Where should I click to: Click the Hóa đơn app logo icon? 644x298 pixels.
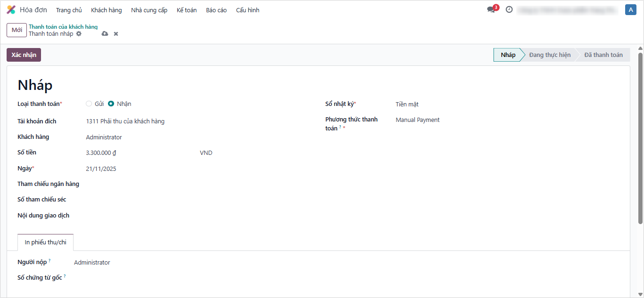(x=11, y=10)
